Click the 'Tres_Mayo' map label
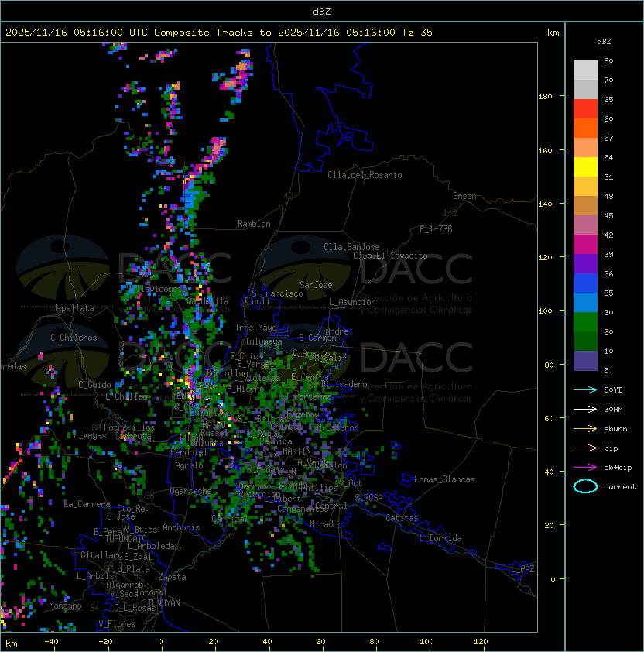The width and height of the screenshot is (644, 652). click(x=255, y=328)
